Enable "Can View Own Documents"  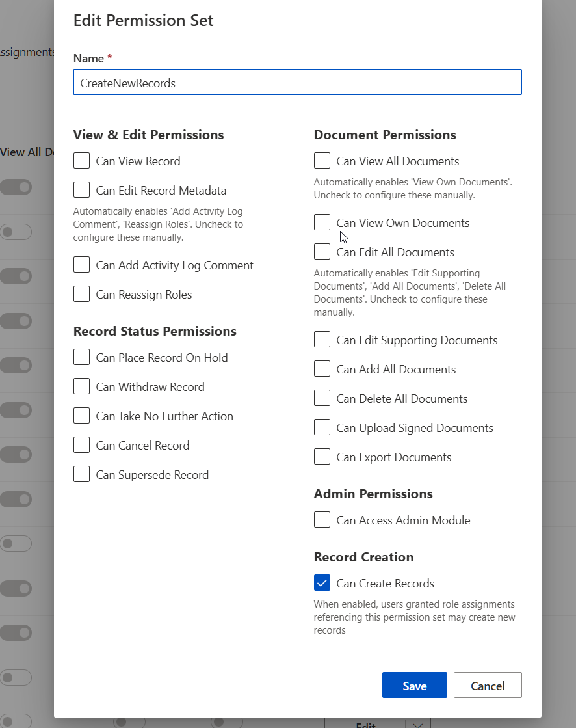point(322,222)
